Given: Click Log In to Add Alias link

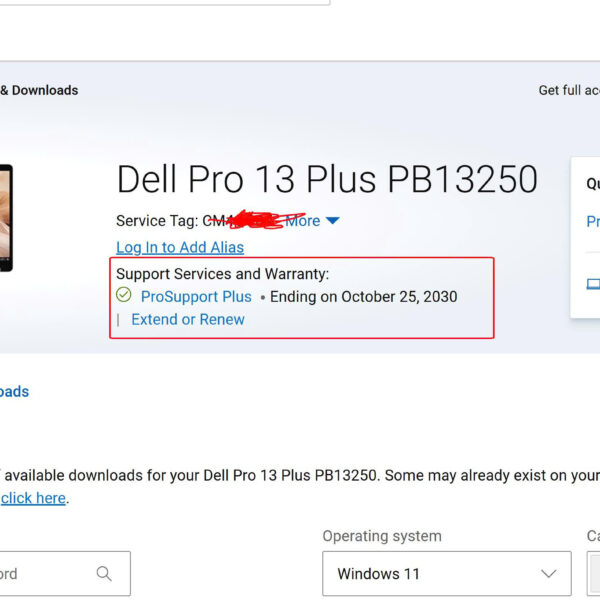Looking at the screenshot, I should [180, 247].
